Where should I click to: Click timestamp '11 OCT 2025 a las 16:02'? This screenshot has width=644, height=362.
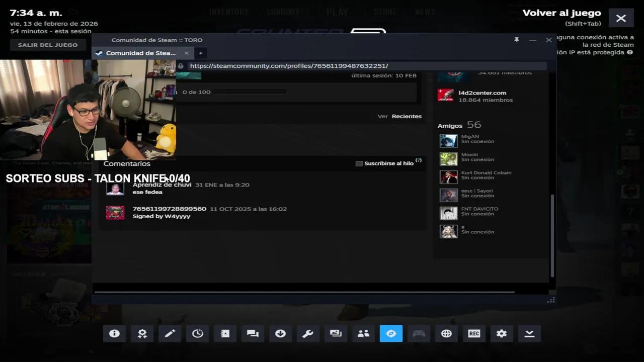tap(249, 209)
